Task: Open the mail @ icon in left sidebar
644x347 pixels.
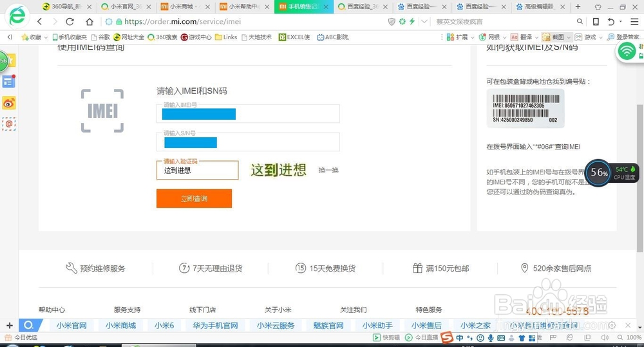Action: [x=8, y=124]
